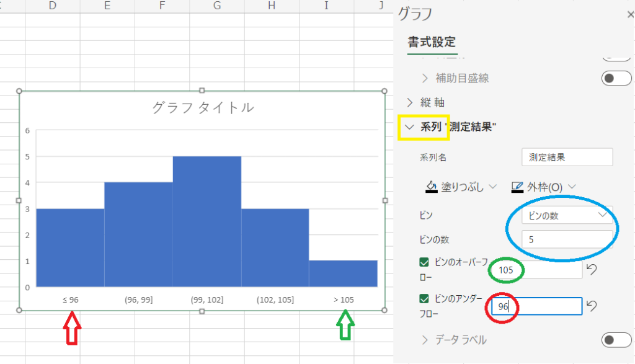The width and height of the screenshot is (635, 364).
Task: Click the 塗りつぶし paint bucket icon
Action: pos(432,187)
